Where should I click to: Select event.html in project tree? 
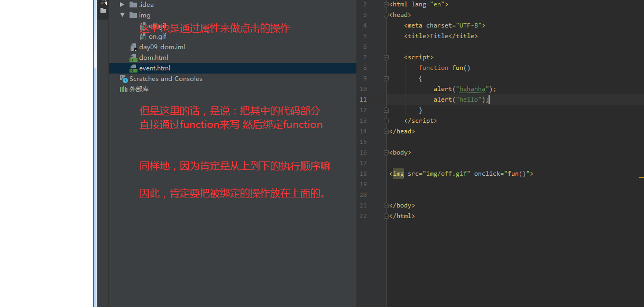154,68
